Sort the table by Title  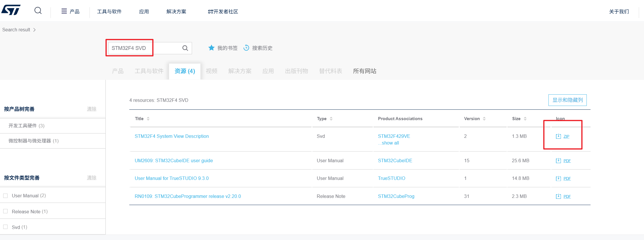(148, 119)
